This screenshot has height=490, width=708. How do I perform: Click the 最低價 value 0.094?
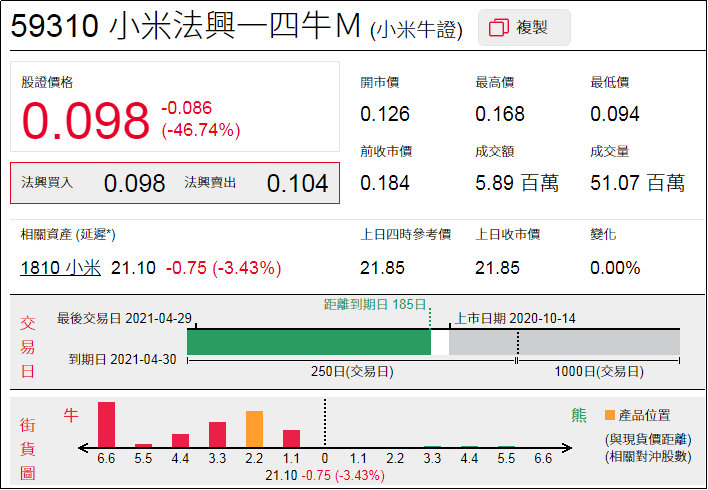click(x=615, y=114)
